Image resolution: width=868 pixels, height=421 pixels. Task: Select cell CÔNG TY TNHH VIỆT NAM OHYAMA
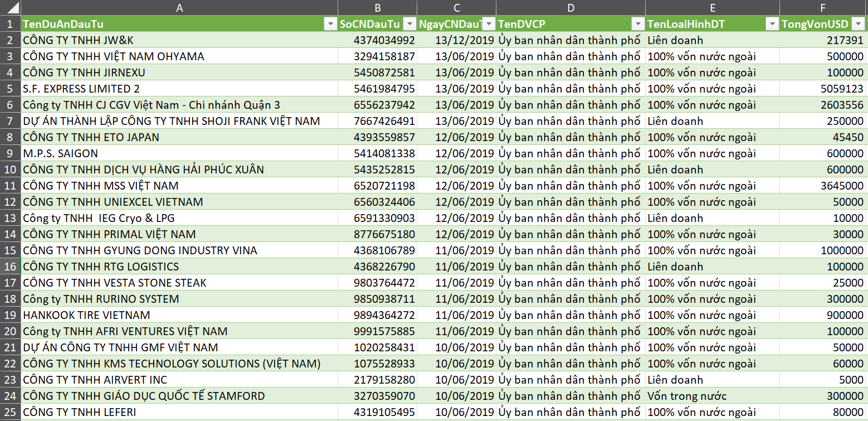click(179, 56)
